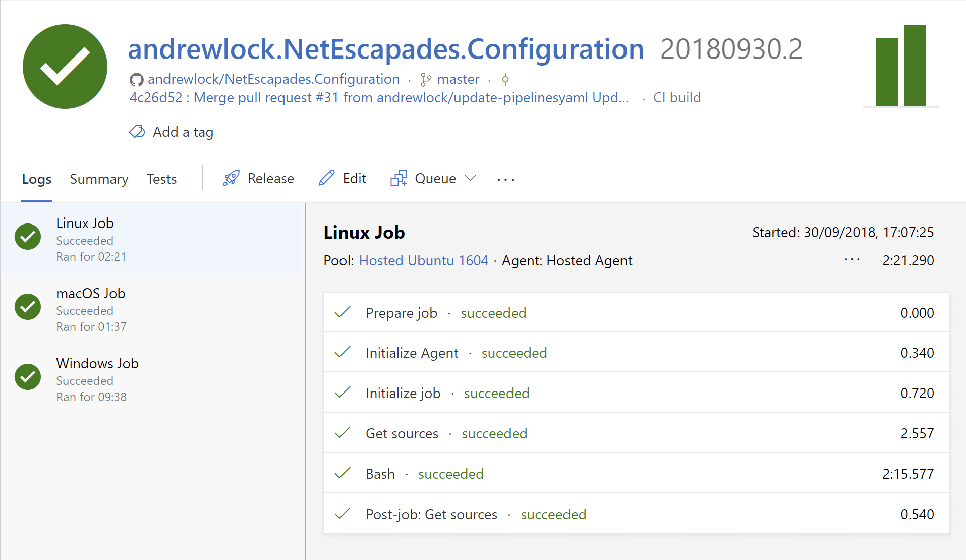Image resolution: width=966 pixels, height=560 pixels.
Task: Click the checkmark beside Post-job: Get sources
Action: click(343, 514)
